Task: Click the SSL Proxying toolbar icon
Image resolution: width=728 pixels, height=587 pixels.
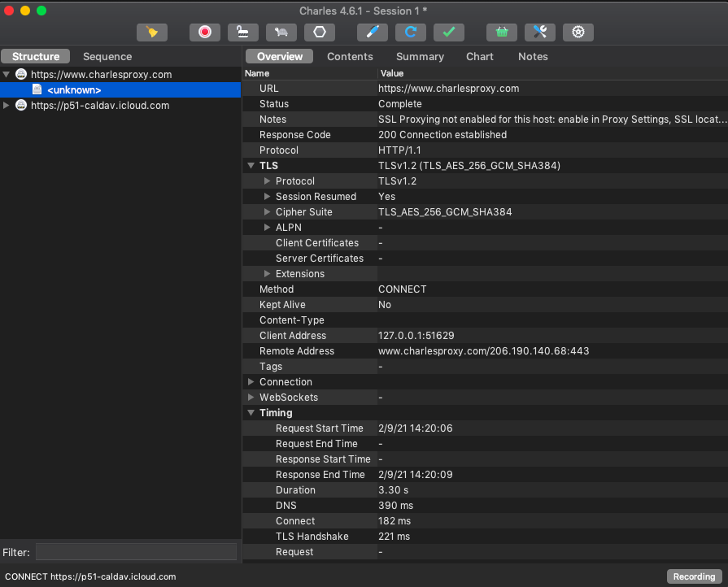Action: pos(242,32)
